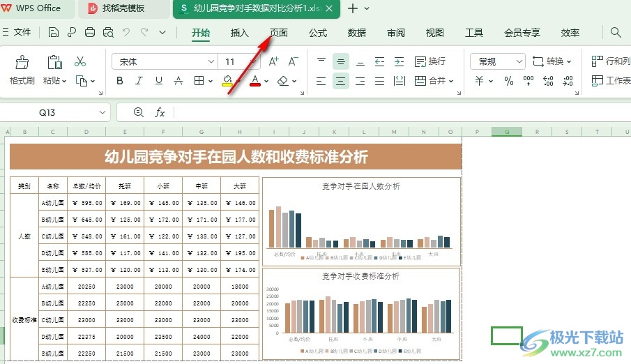
Task: Open the Name Box dropdown
Action: coord(102,112)
